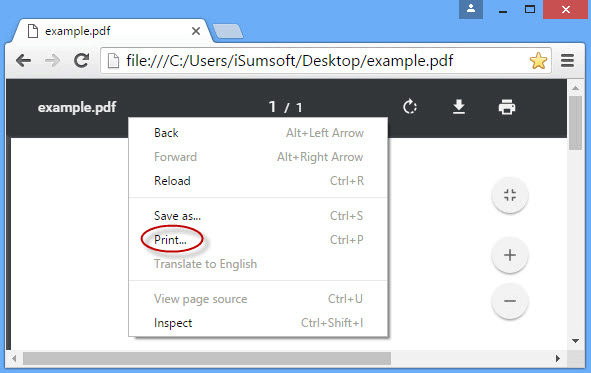This screenshot has height=373, width=591.
Task: Open the Chrome hamburger menu
Action: [x=567, y=61]
